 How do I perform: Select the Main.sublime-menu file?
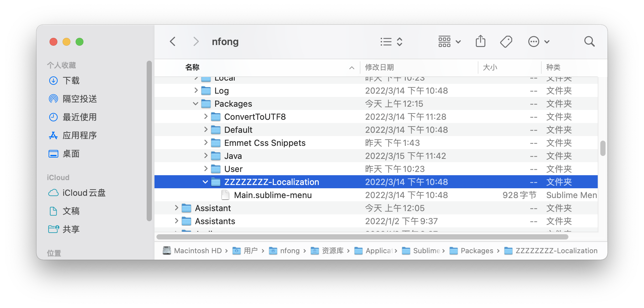[273, 195]
